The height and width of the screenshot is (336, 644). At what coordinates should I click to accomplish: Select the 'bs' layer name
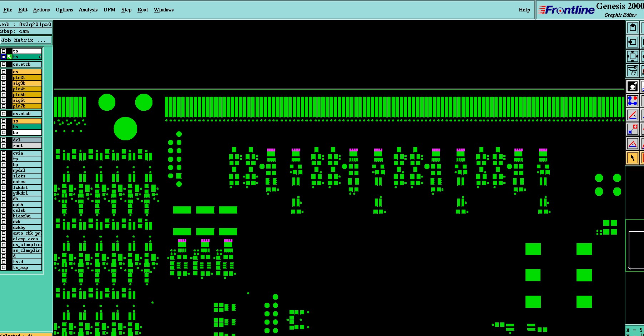pos(27,127)
